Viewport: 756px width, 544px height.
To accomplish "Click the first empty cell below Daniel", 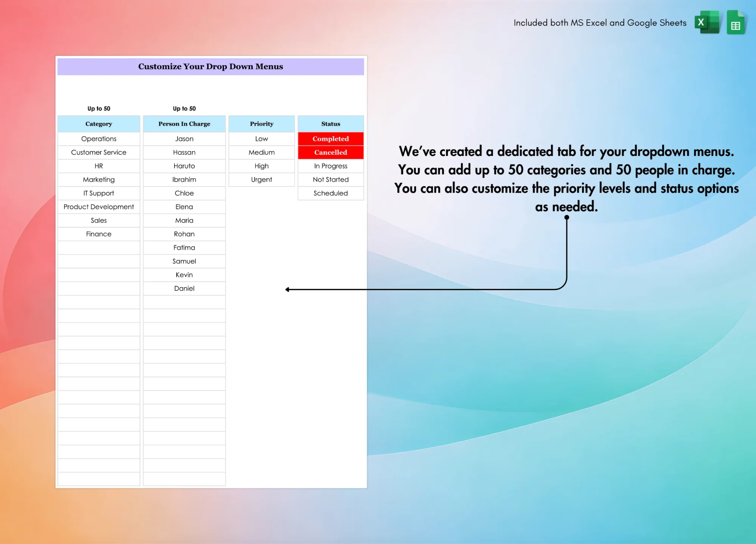I will [184, 302].
